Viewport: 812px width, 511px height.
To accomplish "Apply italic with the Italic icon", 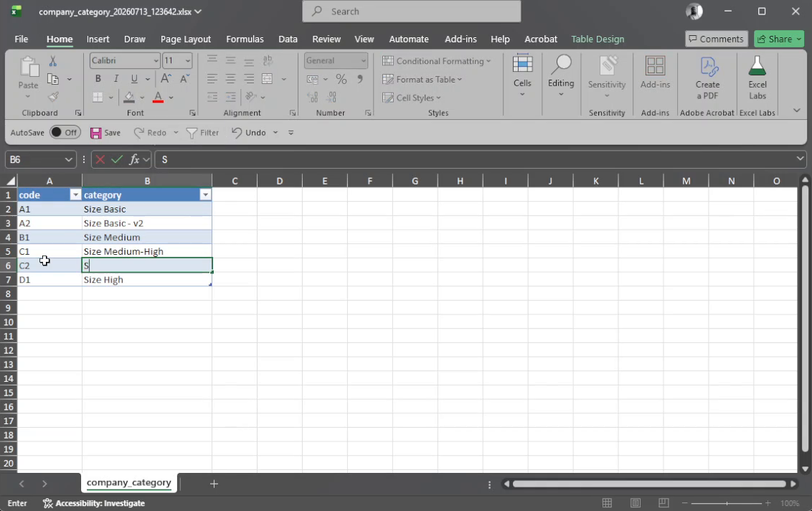I will pos(116,79).
